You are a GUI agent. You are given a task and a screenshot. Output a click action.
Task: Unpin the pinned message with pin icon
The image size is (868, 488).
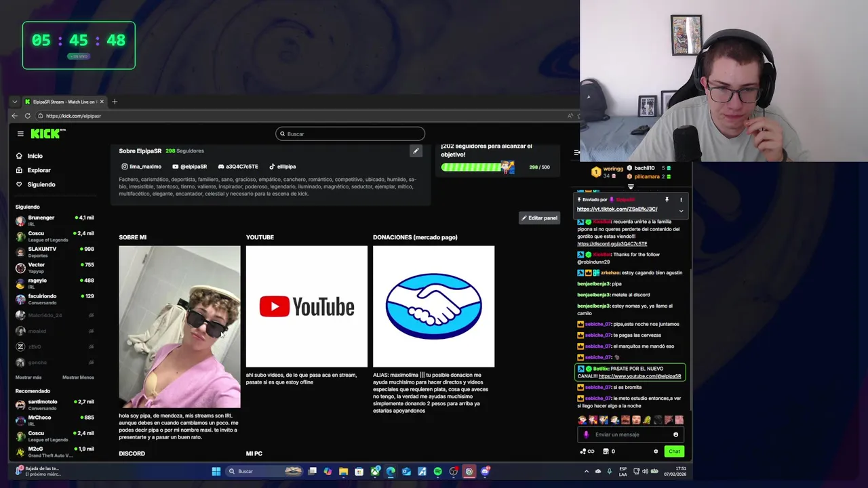[x=667, y=200]
